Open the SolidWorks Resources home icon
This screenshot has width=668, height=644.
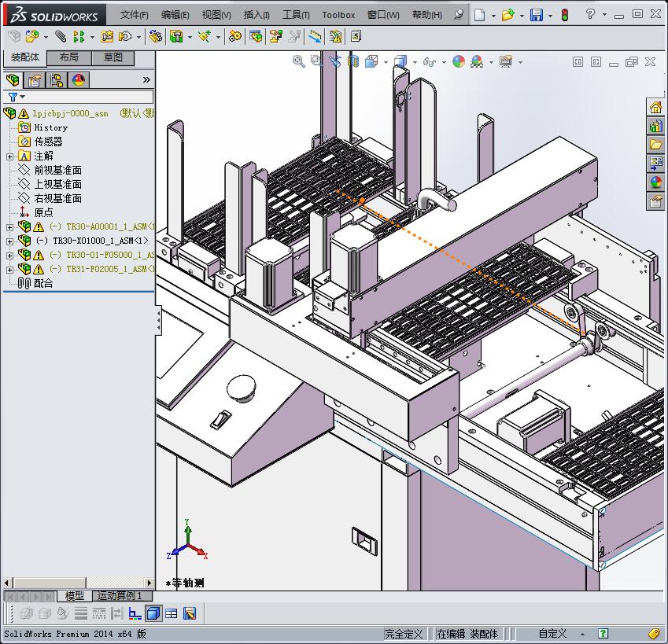(x=655, y=107)
